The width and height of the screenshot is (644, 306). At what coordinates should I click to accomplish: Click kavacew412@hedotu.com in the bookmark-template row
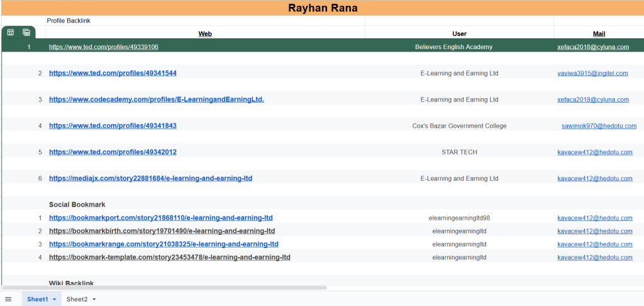(x=595, y=258)
